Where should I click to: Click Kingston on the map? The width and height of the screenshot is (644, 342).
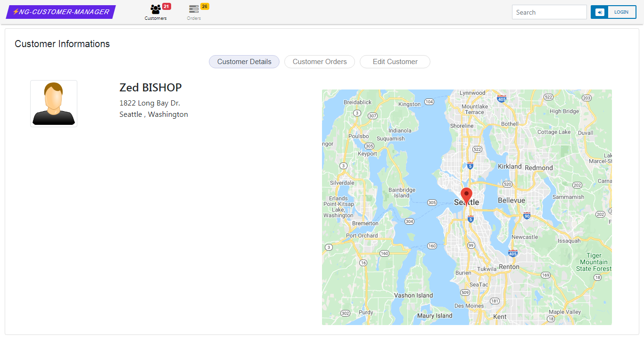click(409, 104)
